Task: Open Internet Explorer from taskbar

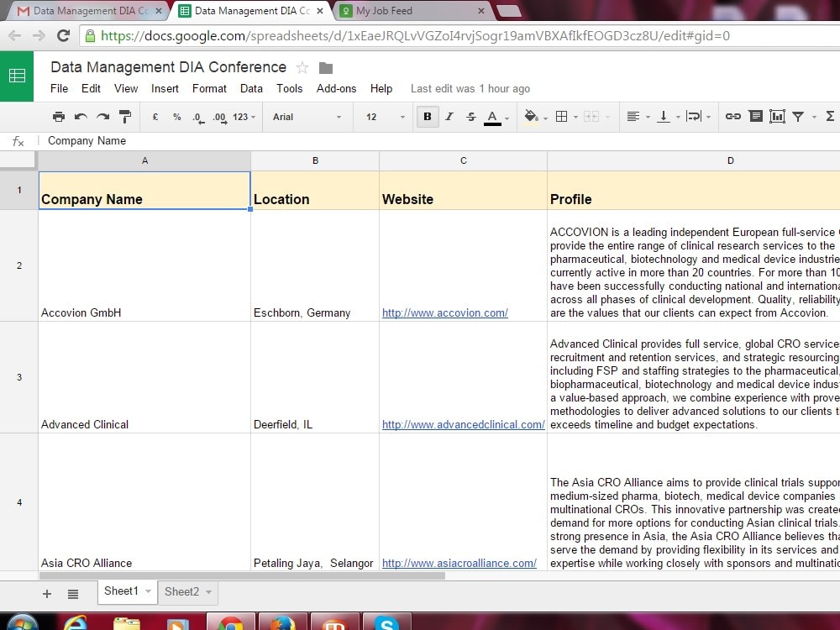Action: pyautogui.click(x=75, y=622)
